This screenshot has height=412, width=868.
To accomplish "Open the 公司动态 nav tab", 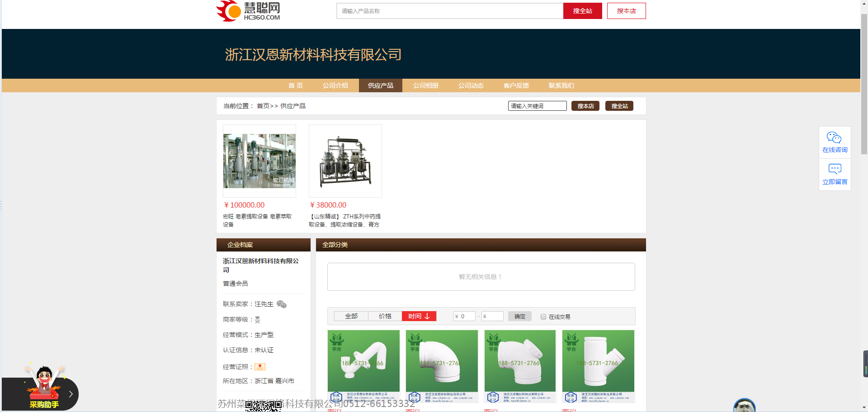I will coord(471,85).
